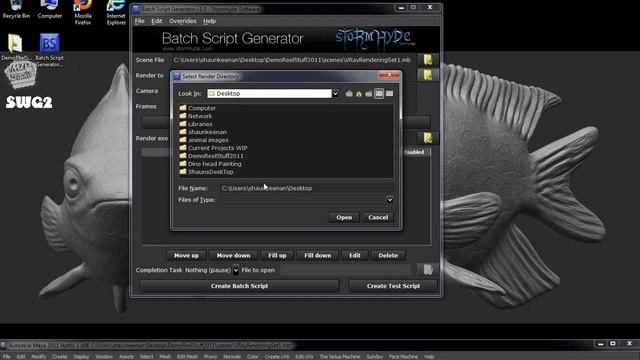Click the Edit button below the task list
The image size is (640, 360).
coord(355,256)
